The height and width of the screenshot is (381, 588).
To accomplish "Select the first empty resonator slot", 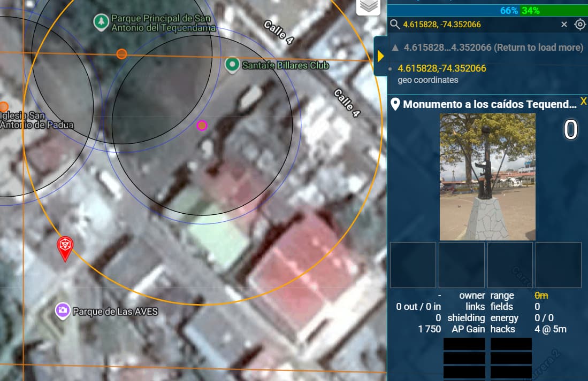I will click(x=464, y=344).
